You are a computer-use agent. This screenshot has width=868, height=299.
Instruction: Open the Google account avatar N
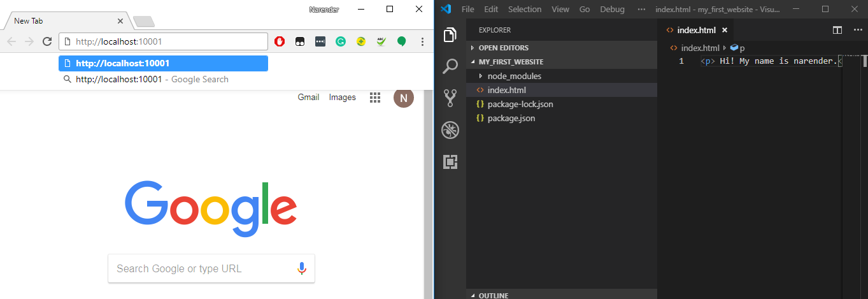404,98
